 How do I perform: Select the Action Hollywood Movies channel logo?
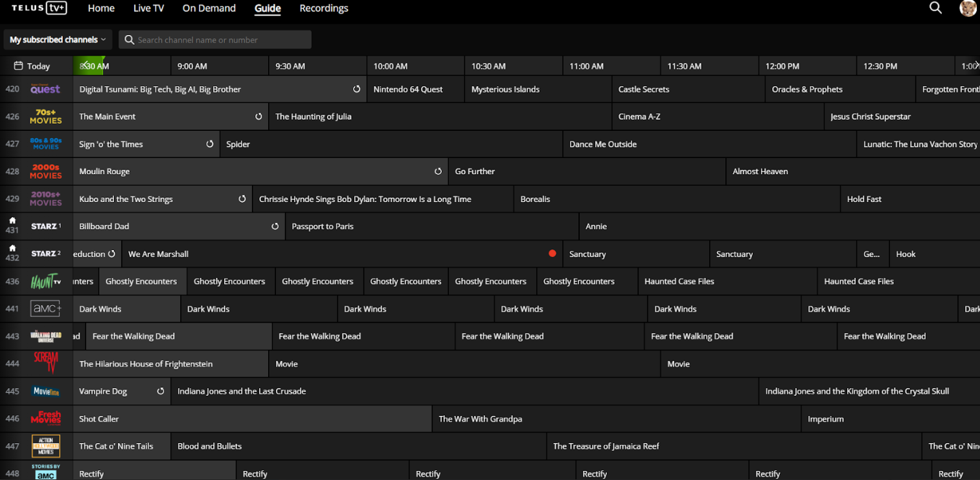(x=45, y=446)
